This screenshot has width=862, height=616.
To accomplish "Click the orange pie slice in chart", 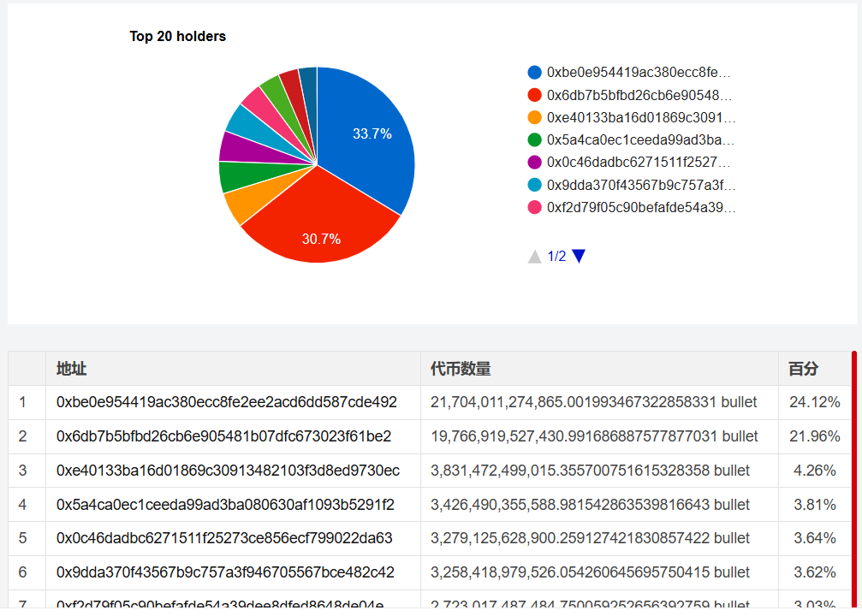I will tap(238, 206).
